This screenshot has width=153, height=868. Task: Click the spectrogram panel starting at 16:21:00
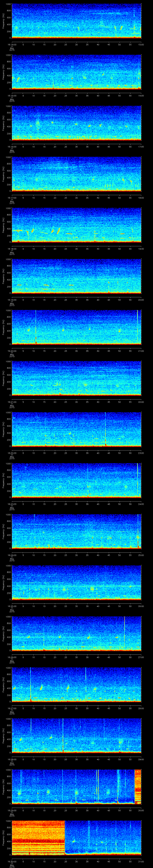(76, 378)
